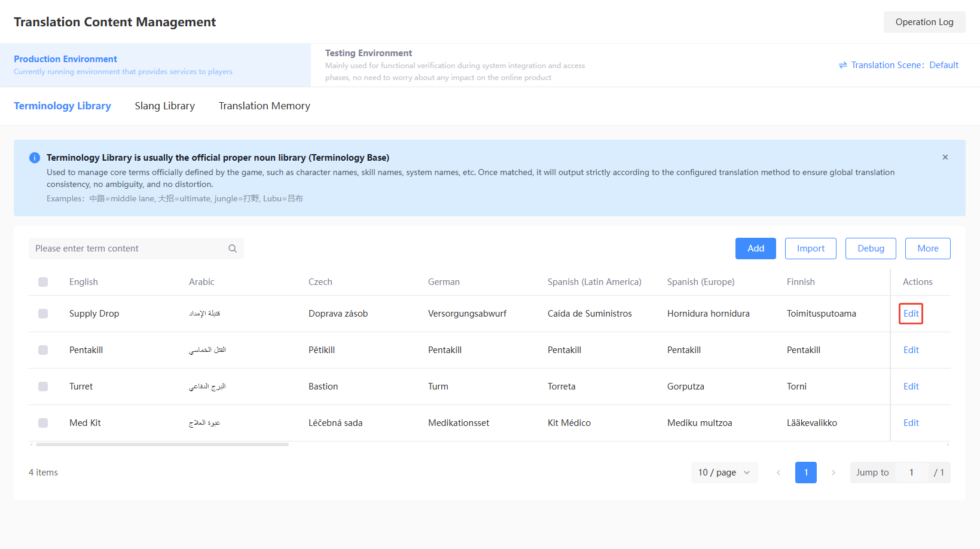Check the Supply Drop row checkbox
Screen dimensions: 980x549
coord(43,314)
